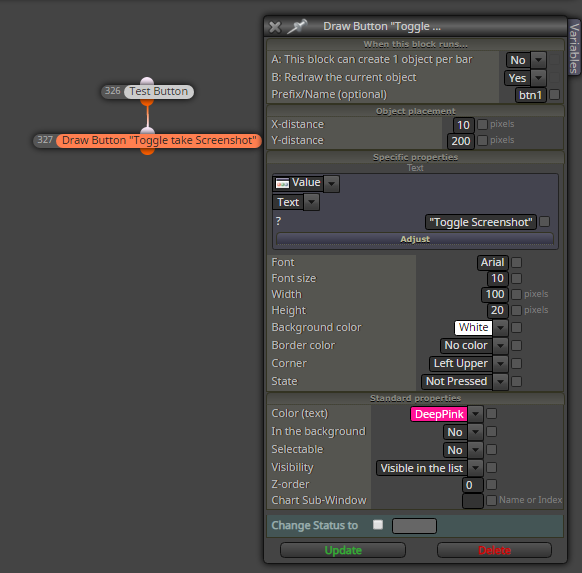Expand the Text type dropdown
Image resolution: width=582 pixels, height=573 pixels.
(311, 202)
